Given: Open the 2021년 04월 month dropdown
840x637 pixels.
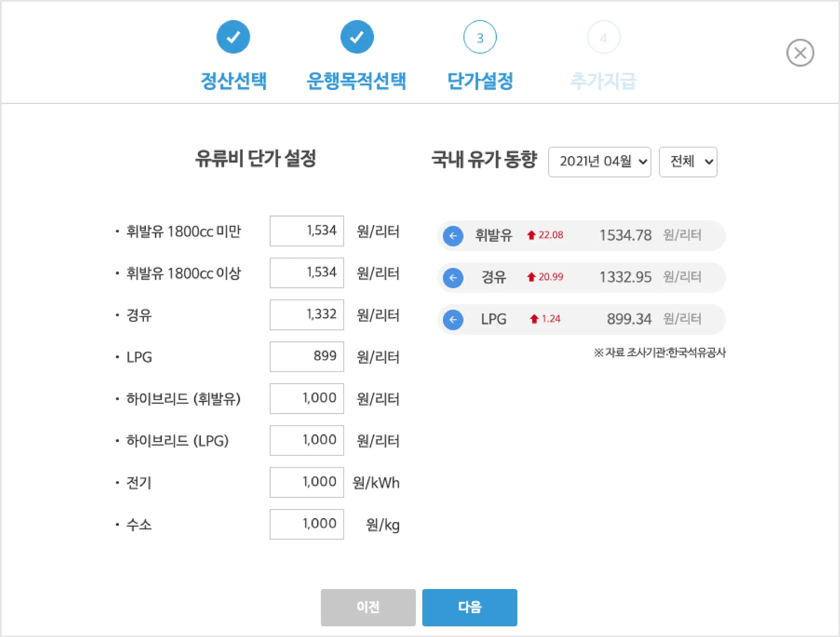Looking at the screenshot, I should (599, 162).
